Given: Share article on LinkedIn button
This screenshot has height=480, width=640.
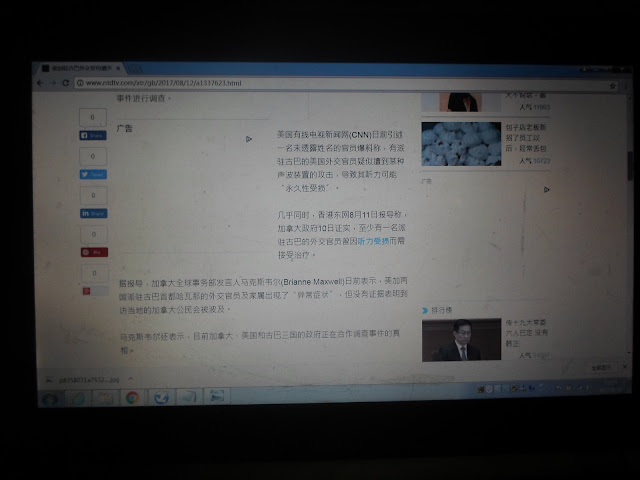Looking at the screenshot, I should (93, 213).
